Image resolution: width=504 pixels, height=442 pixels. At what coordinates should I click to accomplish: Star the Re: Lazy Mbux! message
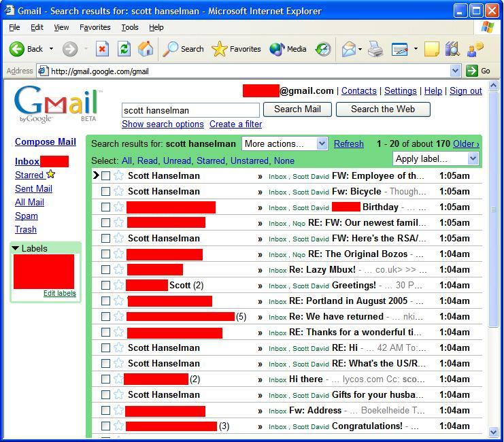click(x=118, y=269)
